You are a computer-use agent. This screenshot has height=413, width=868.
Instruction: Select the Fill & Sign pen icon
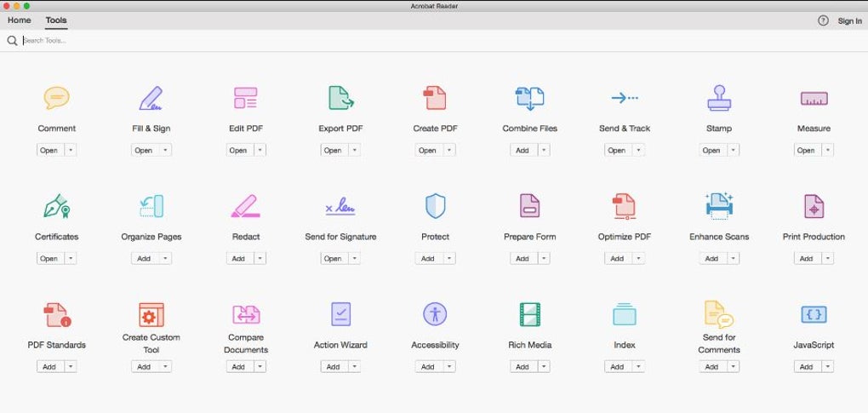(x=151, y=98)
